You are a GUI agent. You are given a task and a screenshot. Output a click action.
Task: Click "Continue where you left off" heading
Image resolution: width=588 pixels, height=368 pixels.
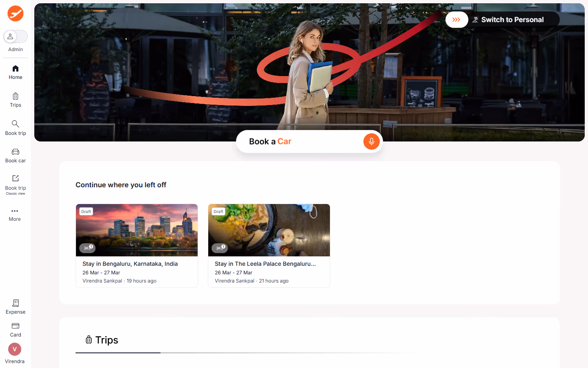(x=121, y=185)
